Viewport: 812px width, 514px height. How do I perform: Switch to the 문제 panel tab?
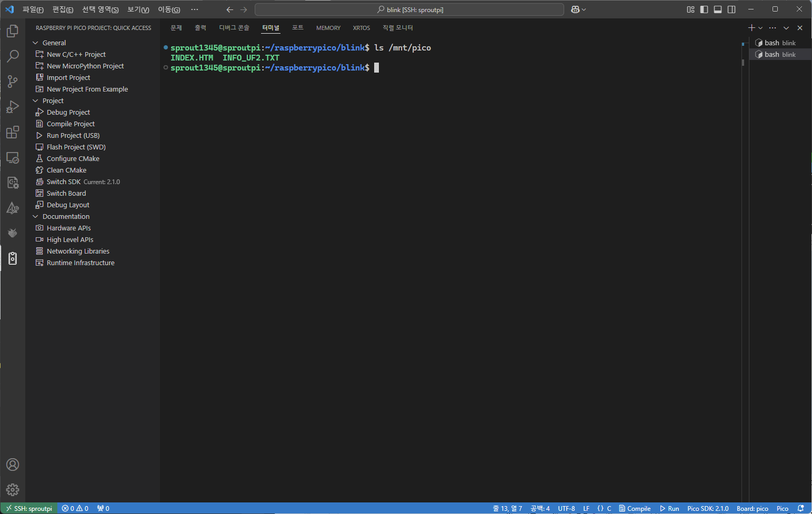coord(176,28)
